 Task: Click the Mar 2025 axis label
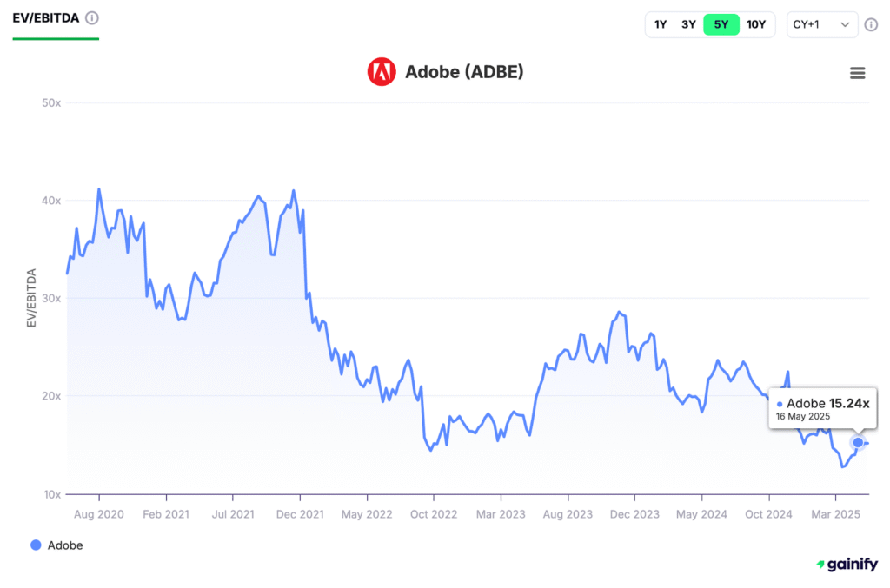[835, 514]
